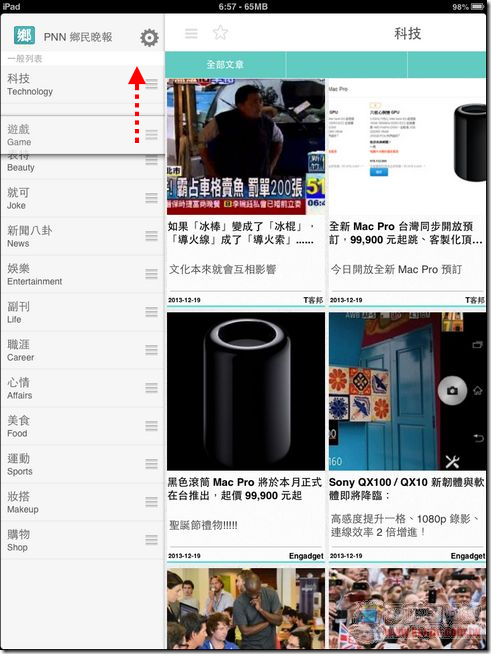This screenshot has height=654, width=491.
Task: Tap Engadget source under Sony QX100 article
Action: click(x=468, y=556)
